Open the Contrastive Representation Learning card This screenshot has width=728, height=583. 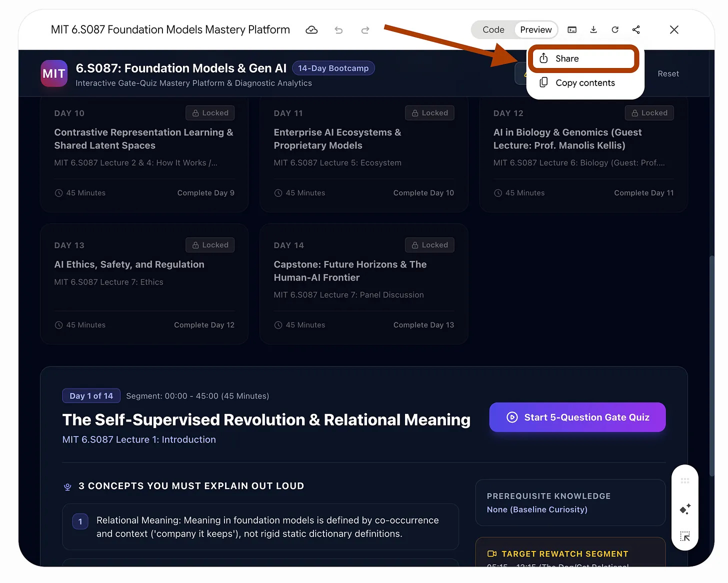point(144,154)
